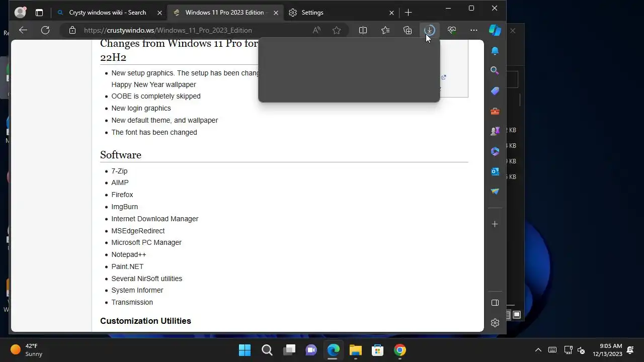Click the Customization Utilities heading
644x362 pixels.
145,321
